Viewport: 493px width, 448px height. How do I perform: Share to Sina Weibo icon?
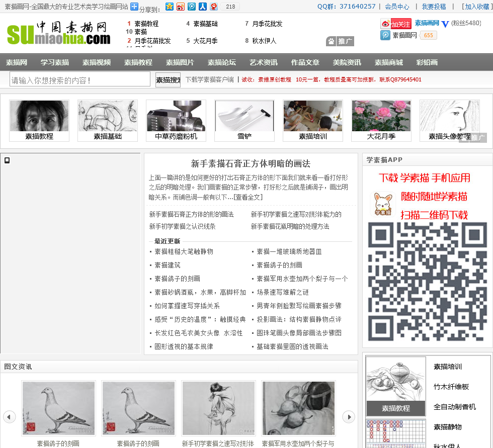181,6
